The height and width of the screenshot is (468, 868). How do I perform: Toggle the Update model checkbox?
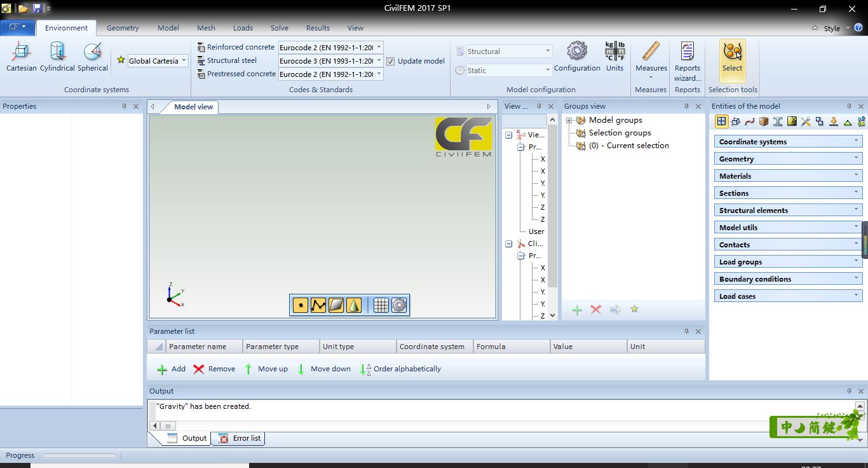click(391, 61)
